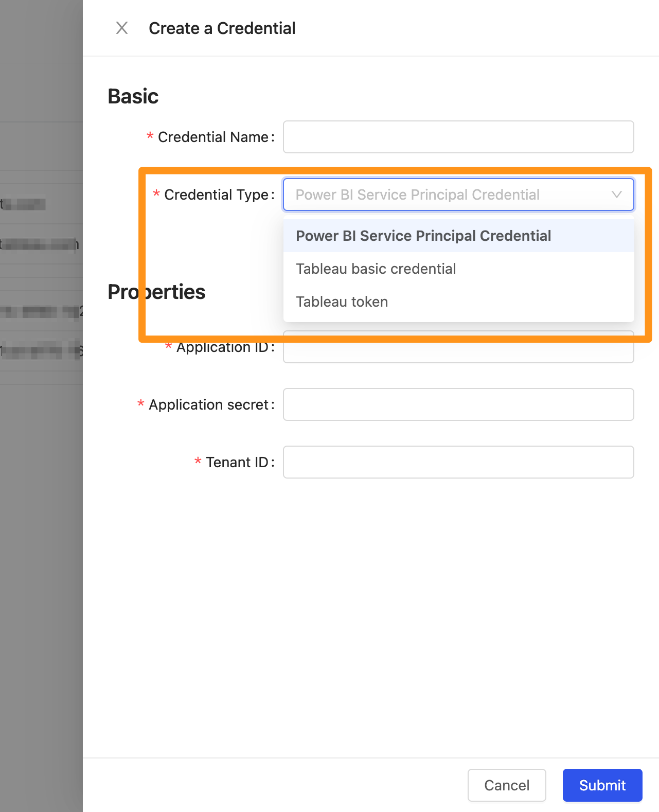The width and height of the screenshot is (659, 812).
Task: Click the Credential Type label
Action: [x=216, y=195]
